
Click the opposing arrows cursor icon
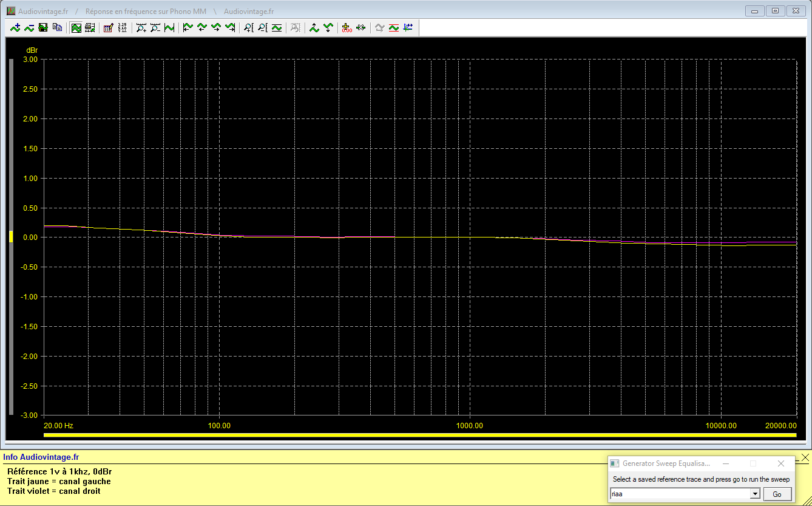coord(361,27)
